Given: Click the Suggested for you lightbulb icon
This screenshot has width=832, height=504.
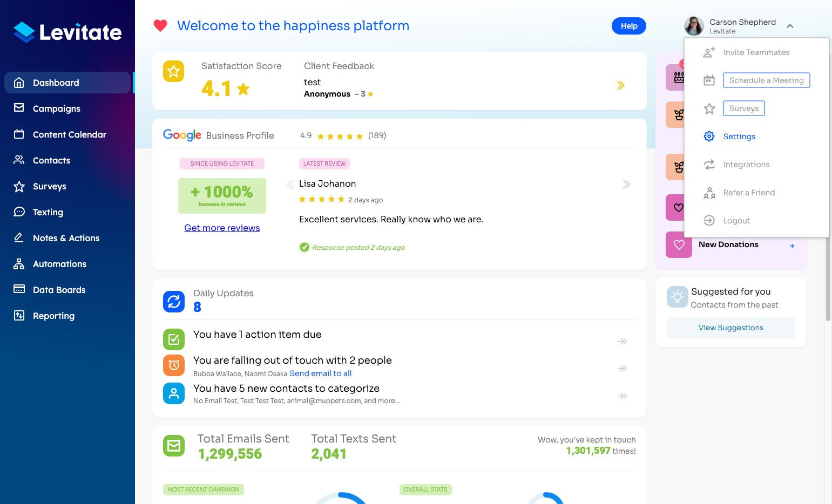Looking at the screenshot, I should (x=677, y=297).
